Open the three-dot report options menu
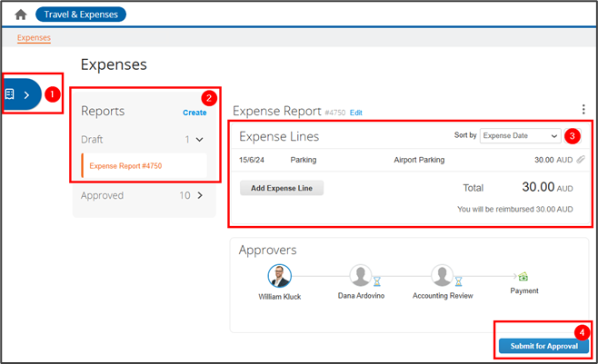This screenshot has width=598, height=364. point(583,110)
